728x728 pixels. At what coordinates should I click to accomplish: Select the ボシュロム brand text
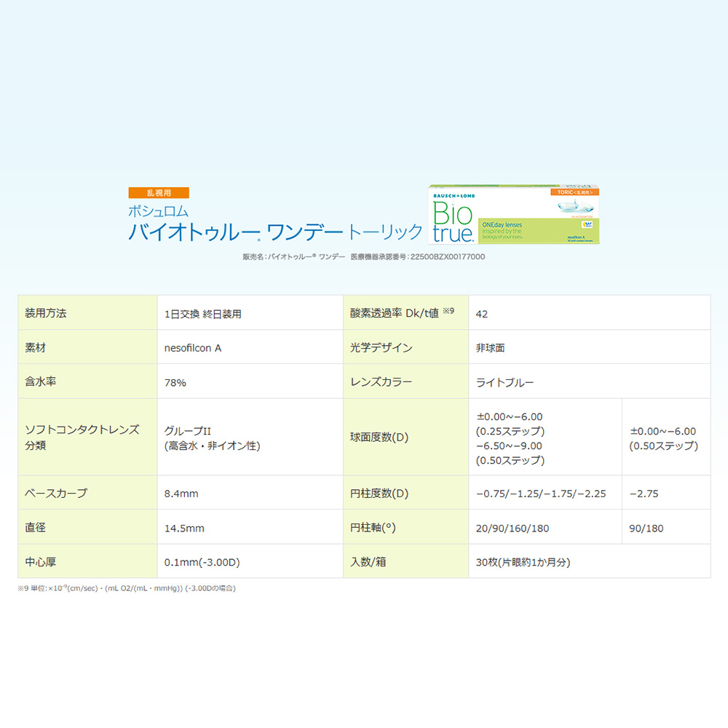[158, 211]
